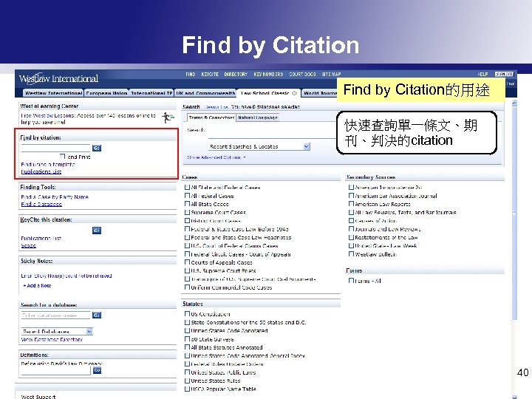Check United States Law Week
Viewport: 532px width, 399px height.
[x=351, y=245]
